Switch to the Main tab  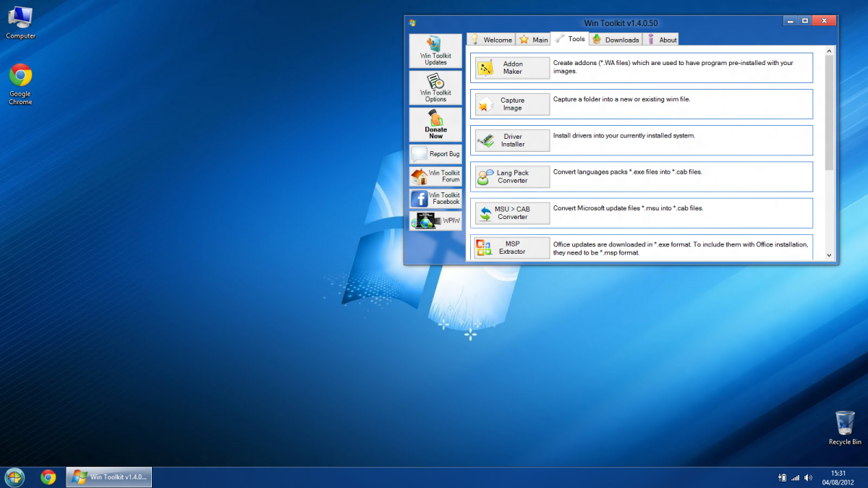click(533, 40)
